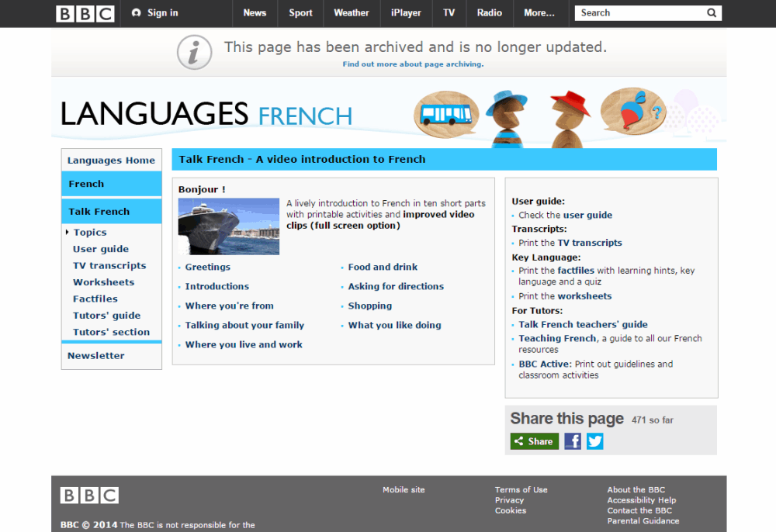Click the archive information icon
Screen dimensions: 776x532
[195, 53]
